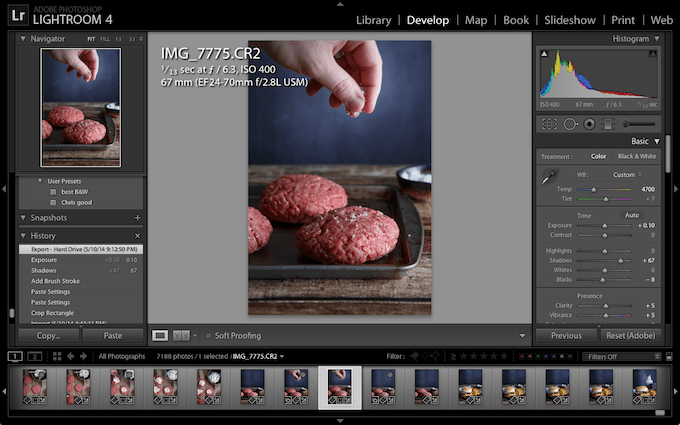Viewport: 680px width, 425px height.
Task: Collapse the Histogram panel
Action: (x=657, y=39)
